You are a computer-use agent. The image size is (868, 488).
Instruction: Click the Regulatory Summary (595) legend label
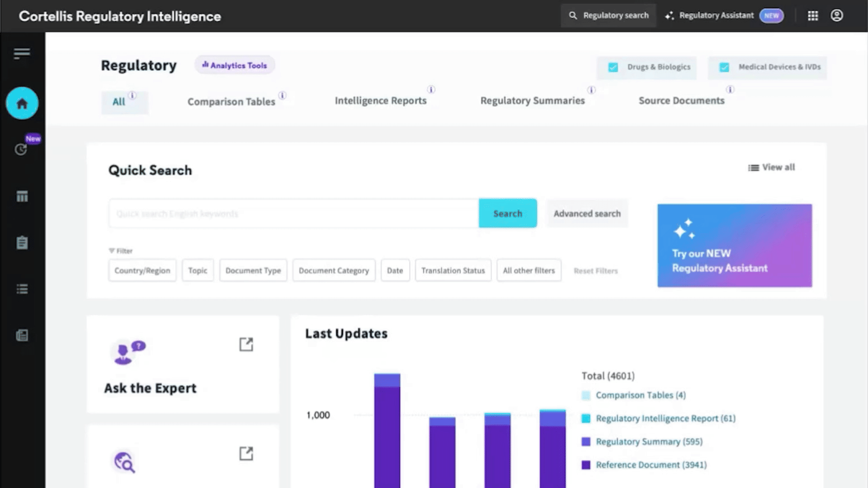pyautogui.click(x=649, y=441)
